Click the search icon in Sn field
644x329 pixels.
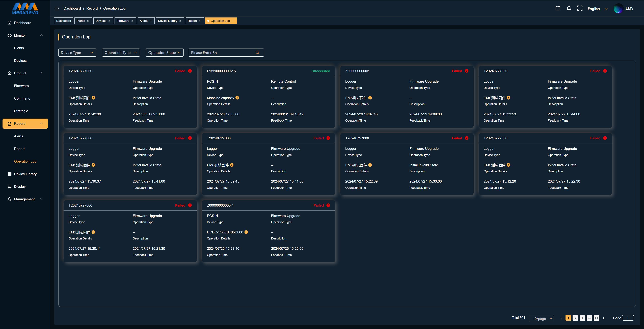pos(257,52)
